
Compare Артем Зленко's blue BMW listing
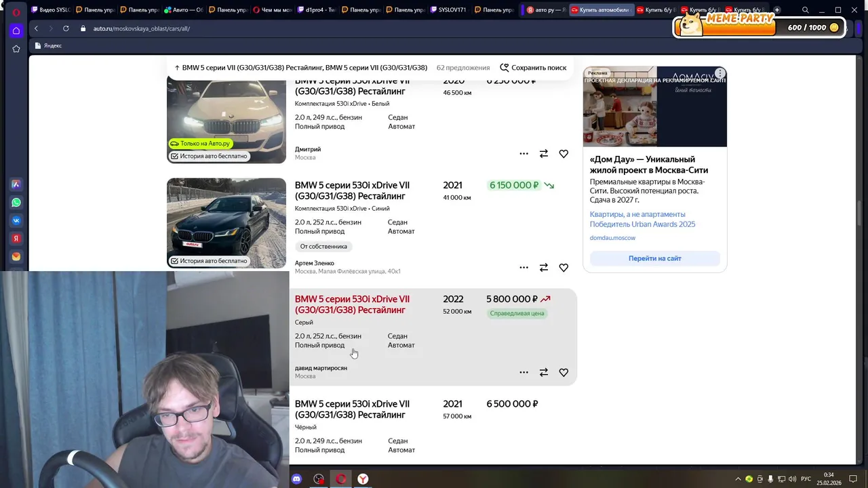(x=544, y=268)
